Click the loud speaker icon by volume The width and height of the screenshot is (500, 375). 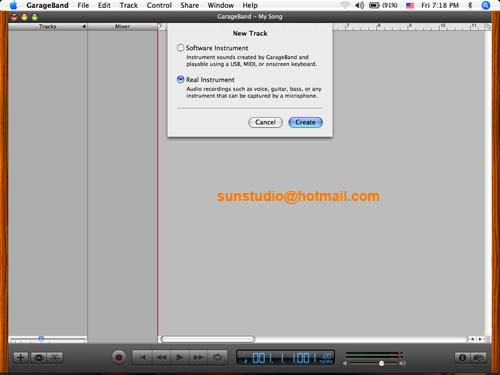click(403, 363)
